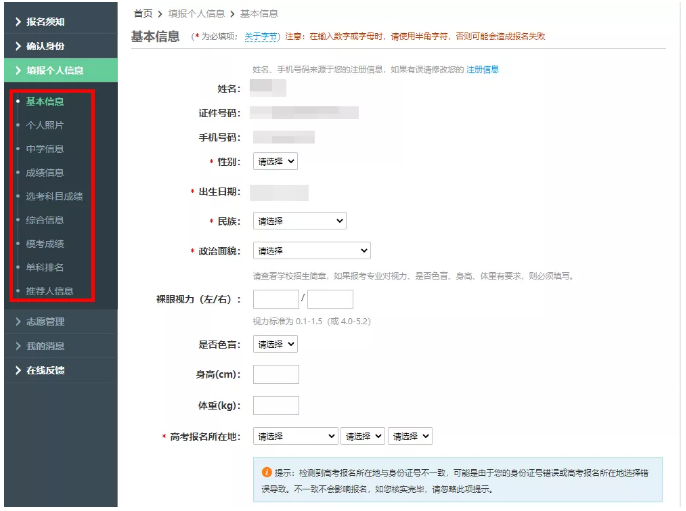Open first 高考报名所在地 province dropdown

tap(295, 437)
